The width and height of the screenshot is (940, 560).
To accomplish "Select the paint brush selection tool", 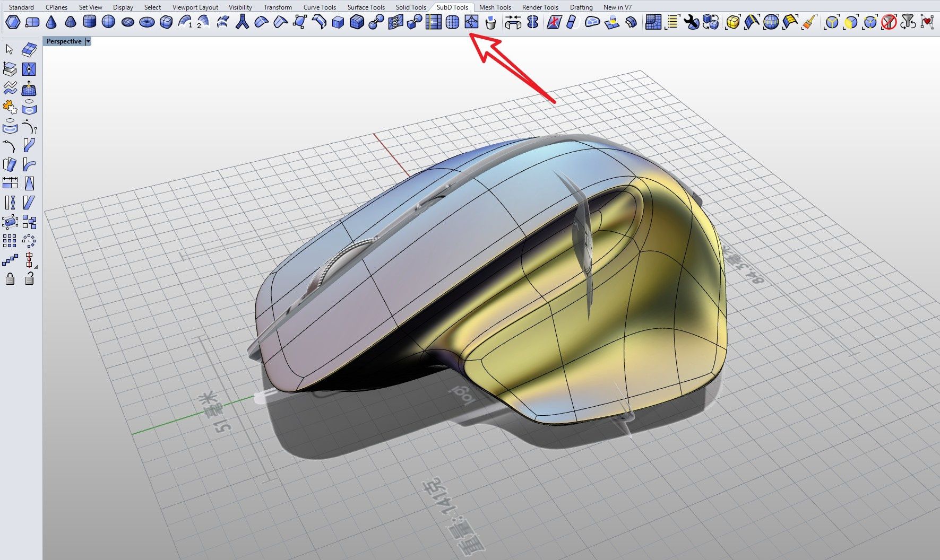I will click(809, 22).
